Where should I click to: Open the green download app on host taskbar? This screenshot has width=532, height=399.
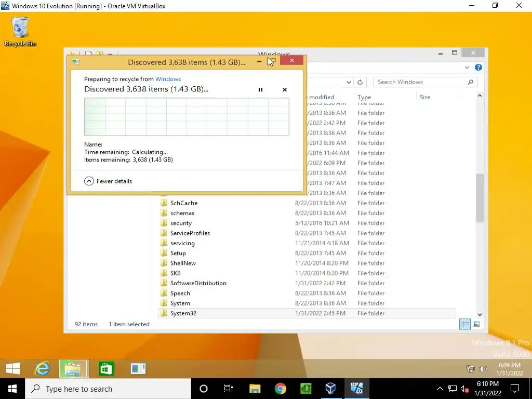pos(305,389)
